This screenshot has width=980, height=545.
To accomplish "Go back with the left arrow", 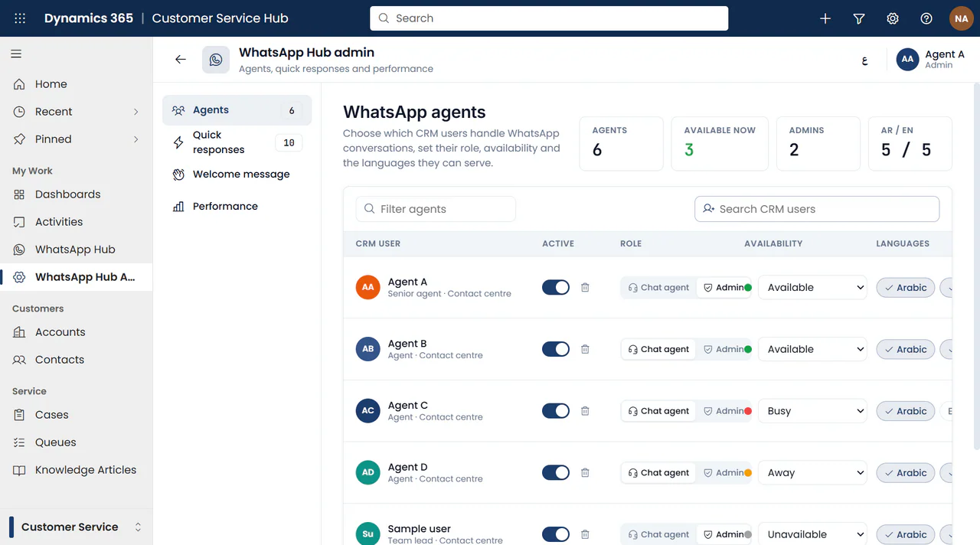I will point(181,60).
